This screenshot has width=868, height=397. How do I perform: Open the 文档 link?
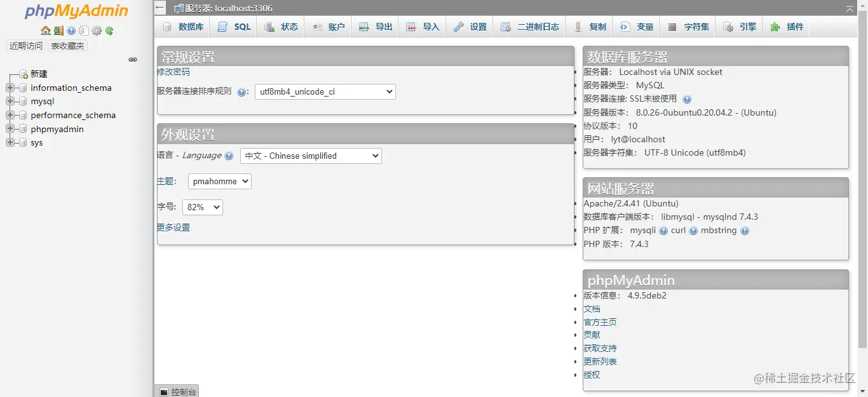pyautogui.click(x=592, y=309)
